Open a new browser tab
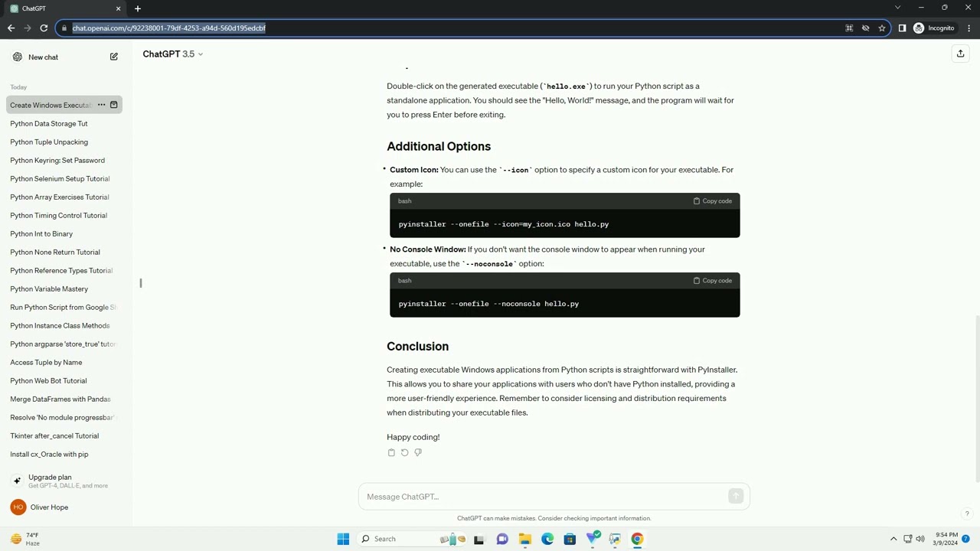This screenshot has height=551, width=980. tap(138, 8)
